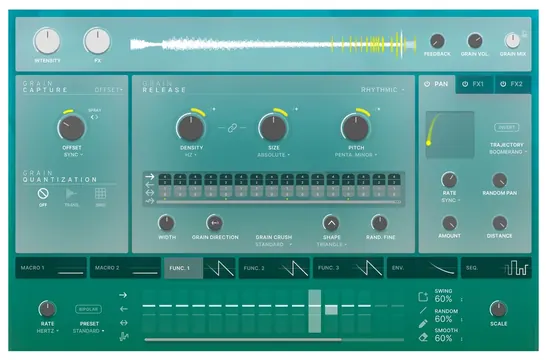Viewport: 547px width, 360px height.
Task: Set Grain Release sequencer to forward arrow
Action: [x=150, y=177]
